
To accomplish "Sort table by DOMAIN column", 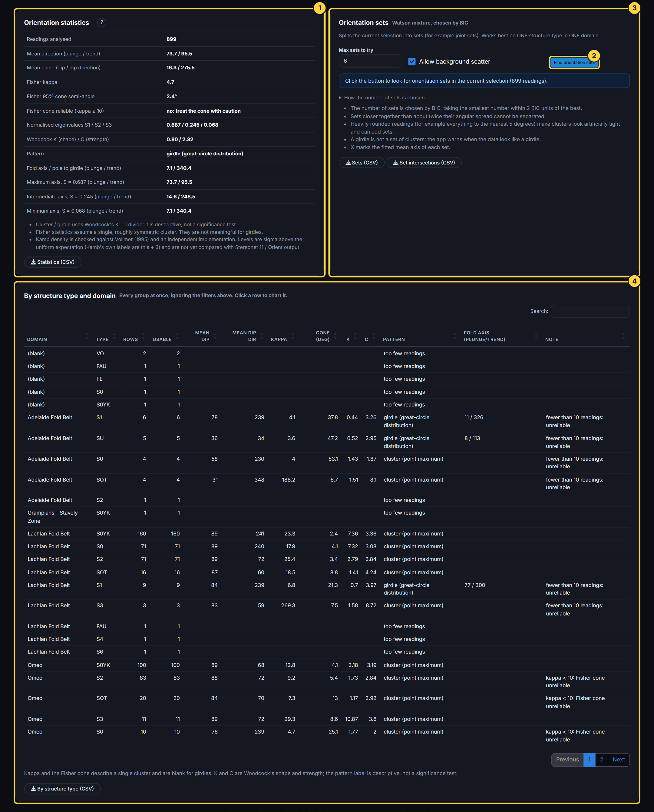I will click(x=58, y=336).
